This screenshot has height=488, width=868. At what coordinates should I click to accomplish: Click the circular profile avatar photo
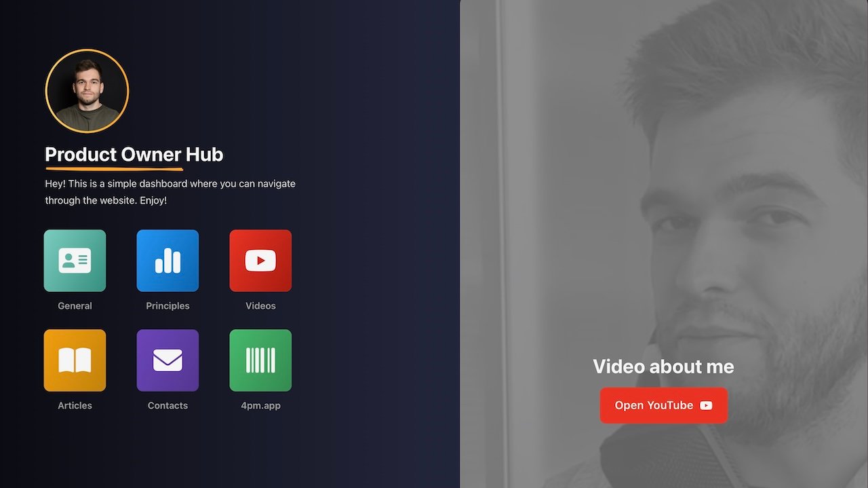click(x=87, y=91)
